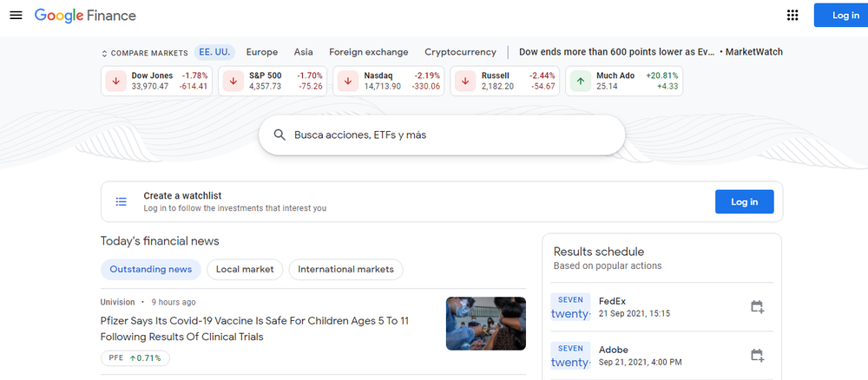Click the Results schedule heading
Viewport: 868px width, 380px height.
pos(599,252)
